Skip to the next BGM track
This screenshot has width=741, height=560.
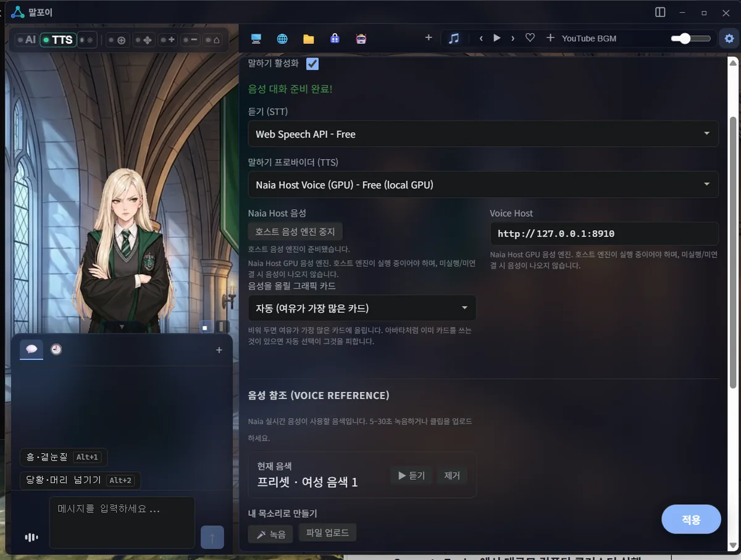coord(513,38)
